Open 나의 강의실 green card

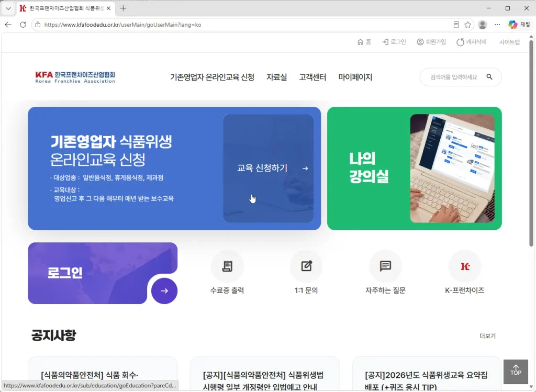(415, 168)
